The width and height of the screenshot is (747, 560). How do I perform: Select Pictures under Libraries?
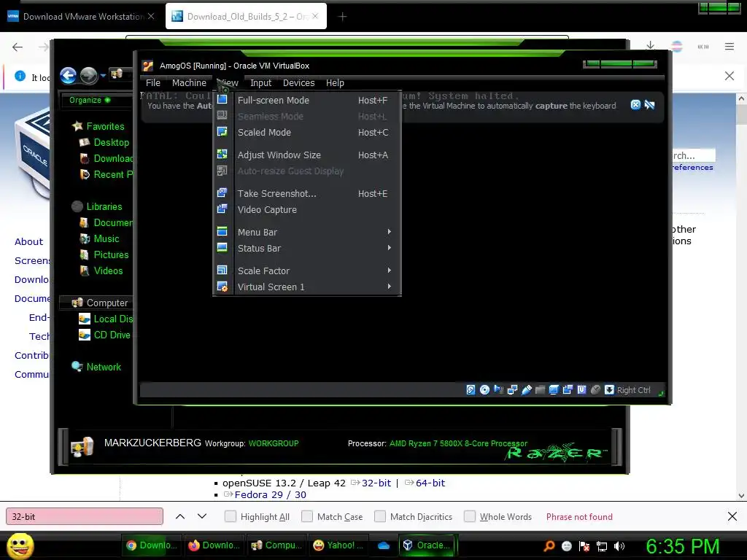pyautogui.click(x=104, y=254)
